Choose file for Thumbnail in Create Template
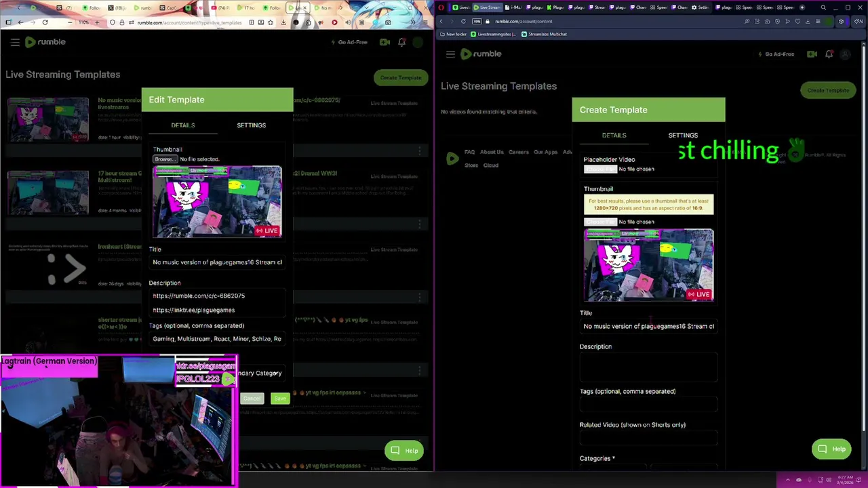The image size is (868, 488). click(x=600, y=222)
